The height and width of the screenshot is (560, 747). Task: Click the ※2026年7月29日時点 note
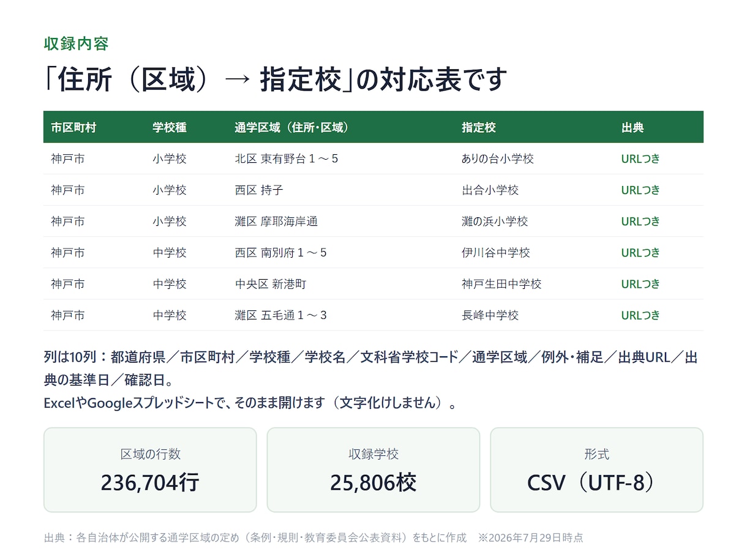coord(530,537)
